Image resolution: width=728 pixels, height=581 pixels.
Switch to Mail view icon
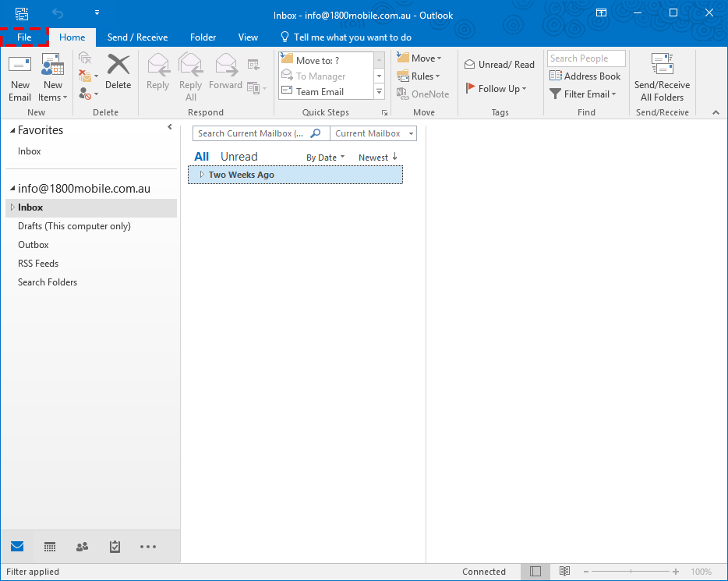[17, 547]
